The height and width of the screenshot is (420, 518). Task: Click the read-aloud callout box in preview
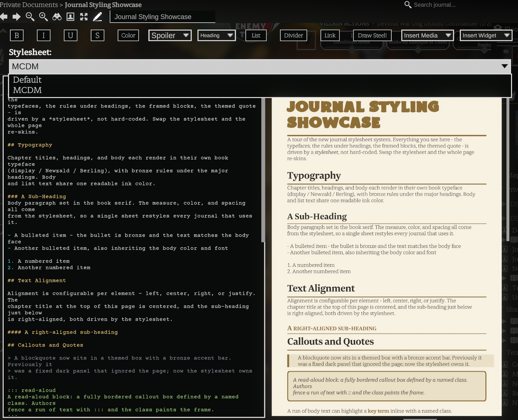tap(387, 386)
